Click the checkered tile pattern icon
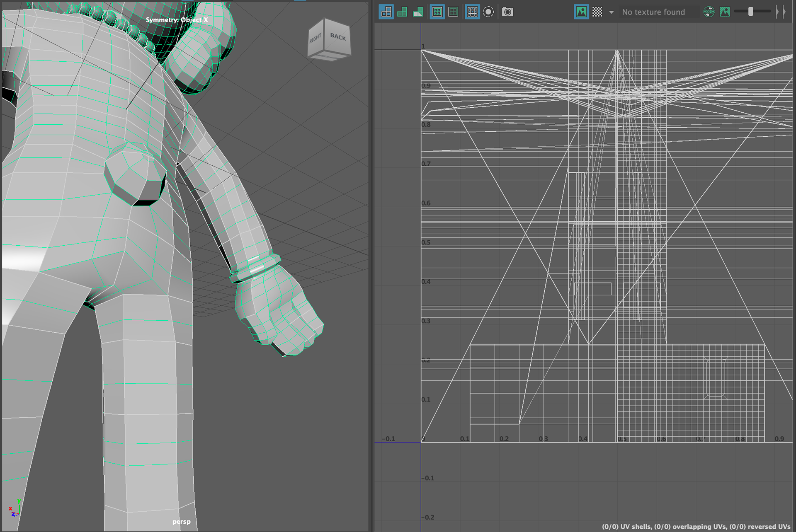Screen dimensions: 796x532 [597, 12]
